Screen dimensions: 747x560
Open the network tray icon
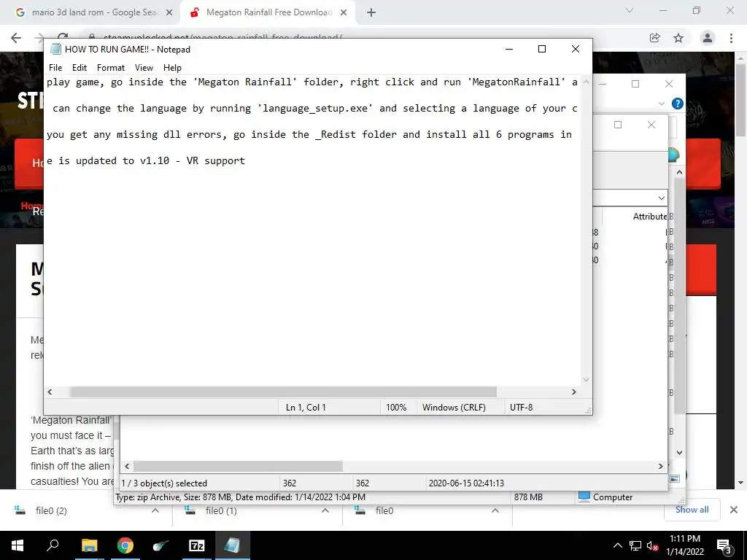[x=635, y=545]
